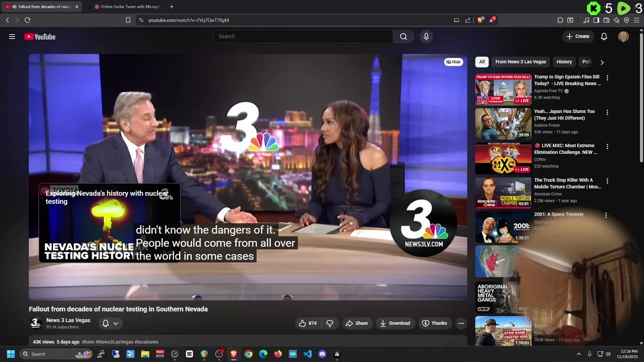Screen dimensions: 644x362
Task: Open the Brave Wallet icon
Action: coord(606,20)
